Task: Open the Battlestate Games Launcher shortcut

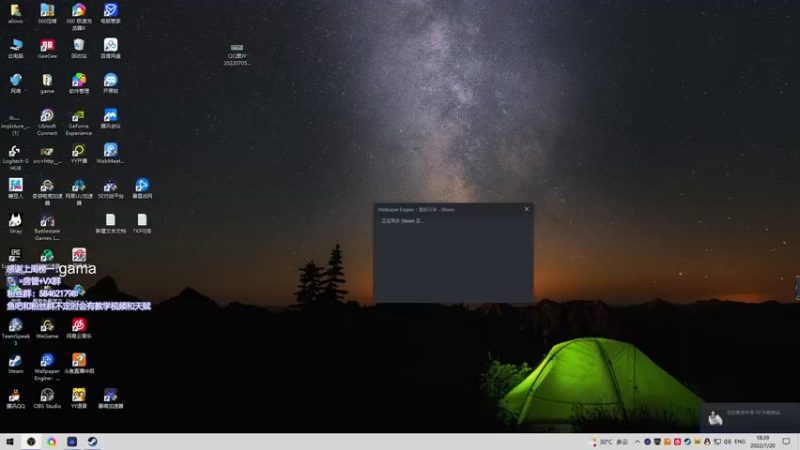Action: click(47, 227)
